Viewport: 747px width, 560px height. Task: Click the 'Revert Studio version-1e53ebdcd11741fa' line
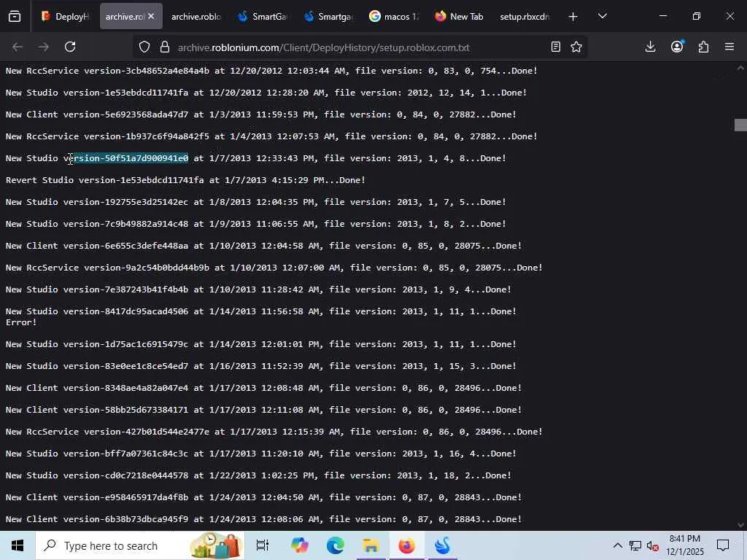coord(185,180)
